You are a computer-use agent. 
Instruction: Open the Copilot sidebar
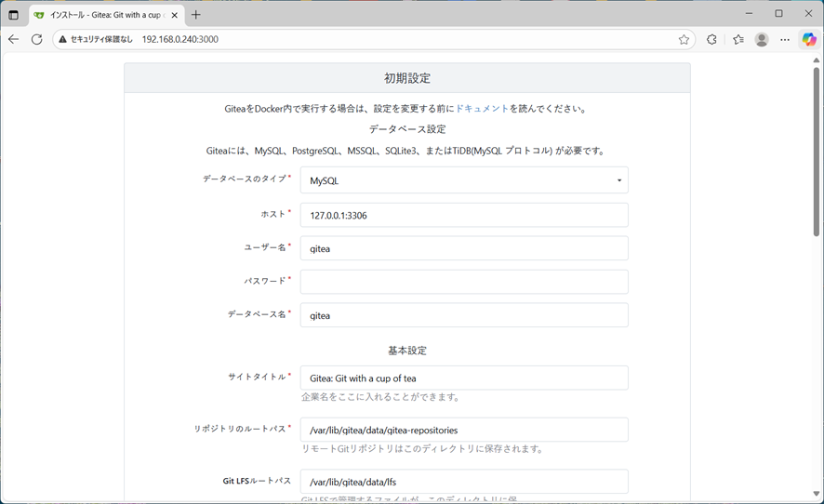pos(809,39)
